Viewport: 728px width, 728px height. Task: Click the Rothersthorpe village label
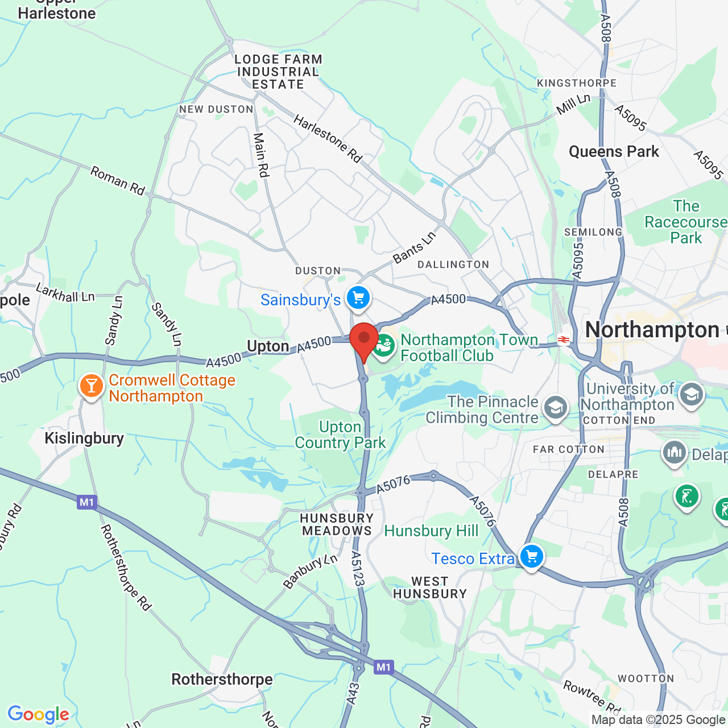pos(222,680)
